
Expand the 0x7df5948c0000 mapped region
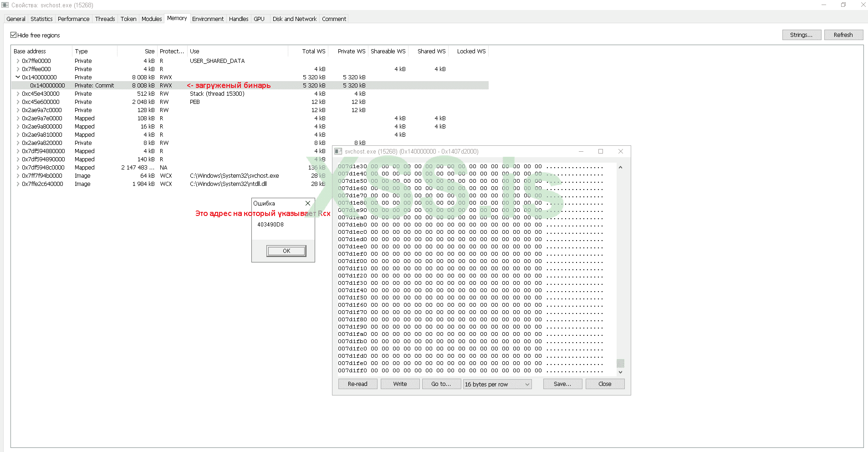pos(18,168)
